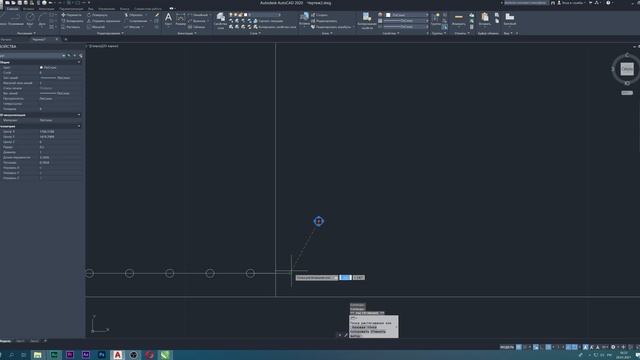Click the Paste (Вставить) clipboard icon
Image resolution: width=640 pixels, height=360 pixels.
pos(484,19)
